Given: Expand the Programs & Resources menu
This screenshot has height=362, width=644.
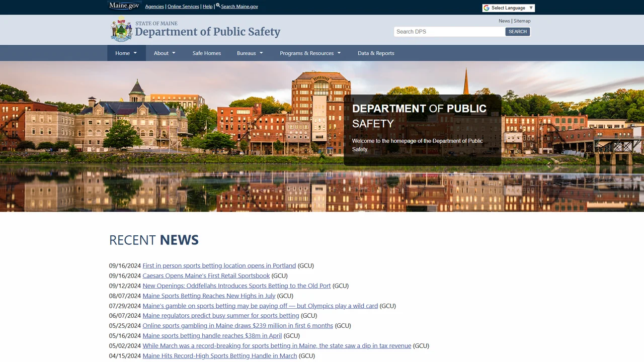Looking at the screenshot, I should [x=310, y=53].
